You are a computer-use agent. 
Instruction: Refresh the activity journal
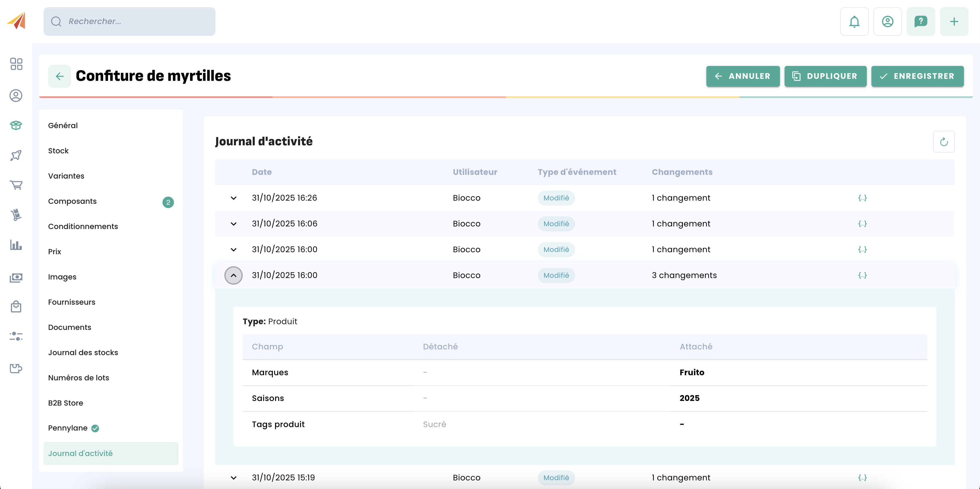944,142
